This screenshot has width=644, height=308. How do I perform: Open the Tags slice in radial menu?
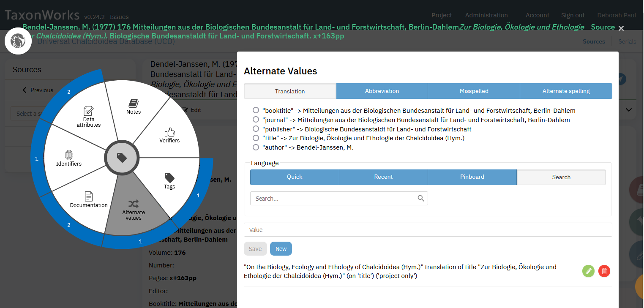point(169,181)
